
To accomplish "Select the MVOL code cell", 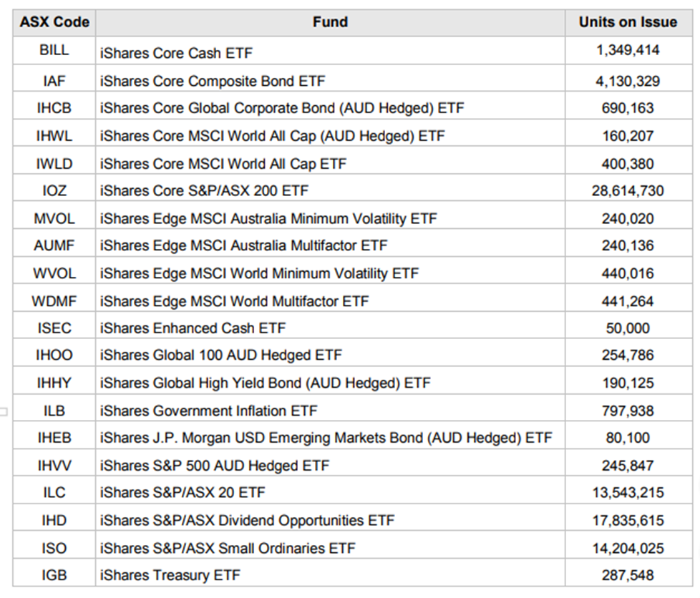I will point(54,219).
